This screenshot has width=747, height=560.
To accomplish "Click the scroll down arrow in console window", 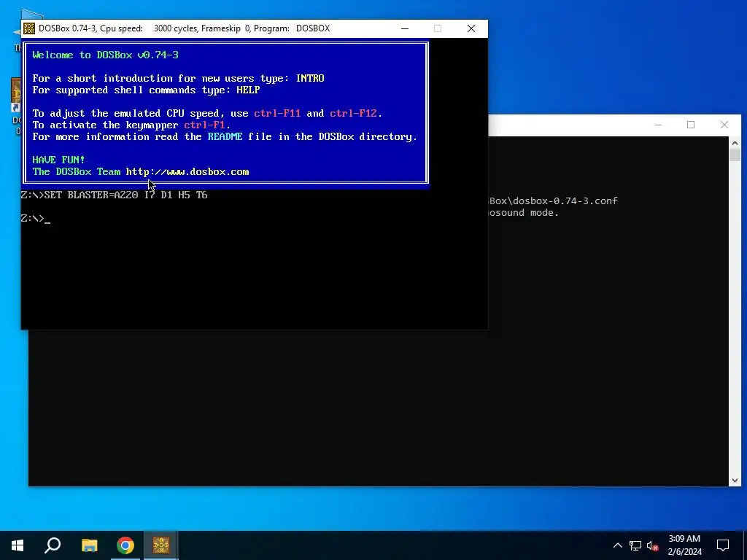I will (735, 481).
